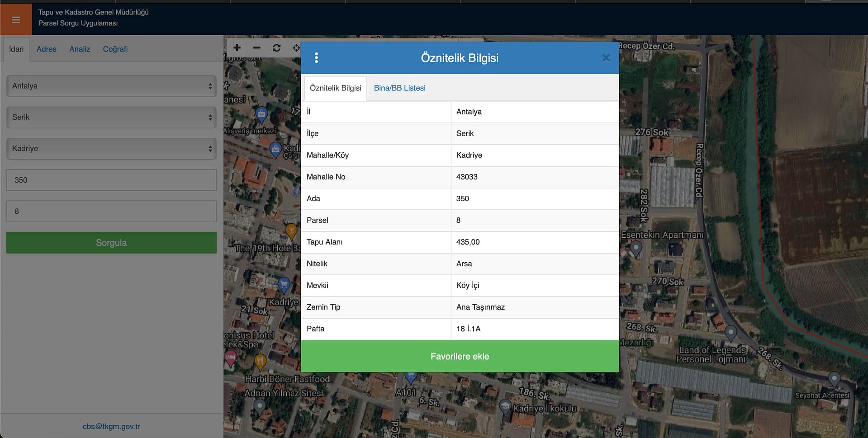
Task: Expand the Antalya province dropdown
Action: (111, 86)
